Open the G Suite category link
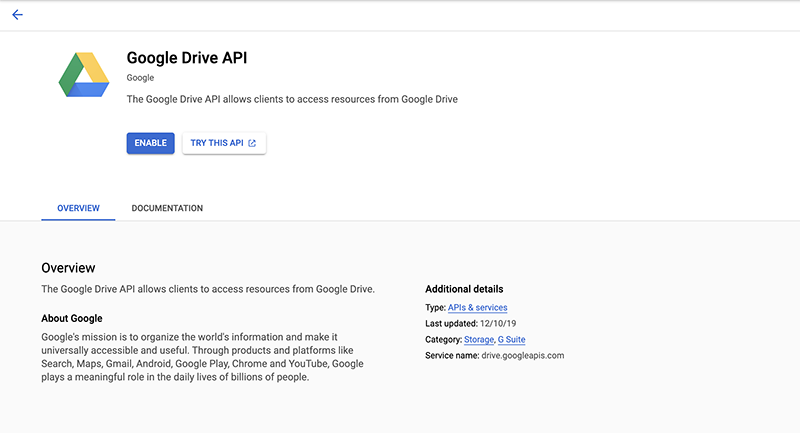The image size is (800, 433). point(512,340)
